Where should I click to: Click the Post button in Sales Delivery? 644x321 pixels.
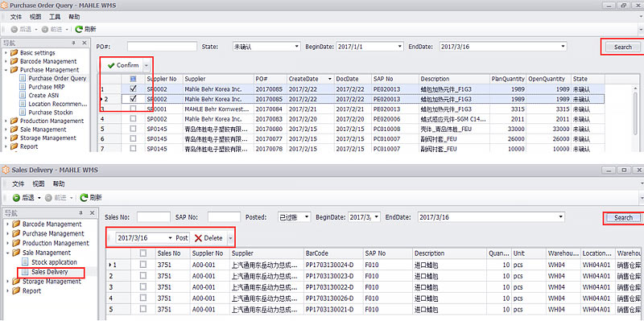click(182, 238)
